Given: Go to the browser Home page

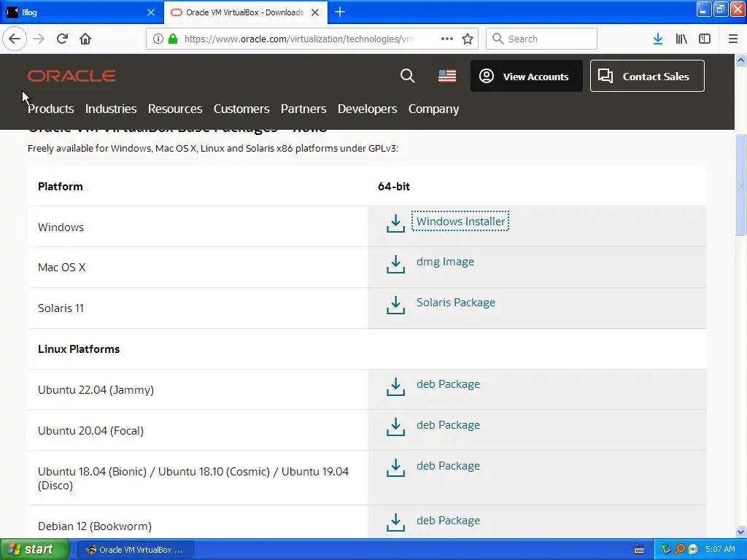Looking at the screenshot, I should pos(85,39).
